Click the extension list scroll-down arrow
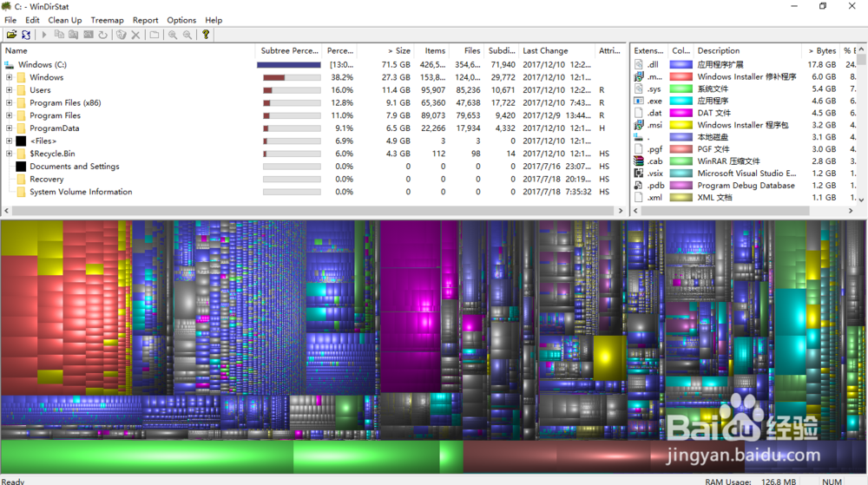The width and height of the screenshot is (868, 485). pyautogui.click(x=861, y=200)
